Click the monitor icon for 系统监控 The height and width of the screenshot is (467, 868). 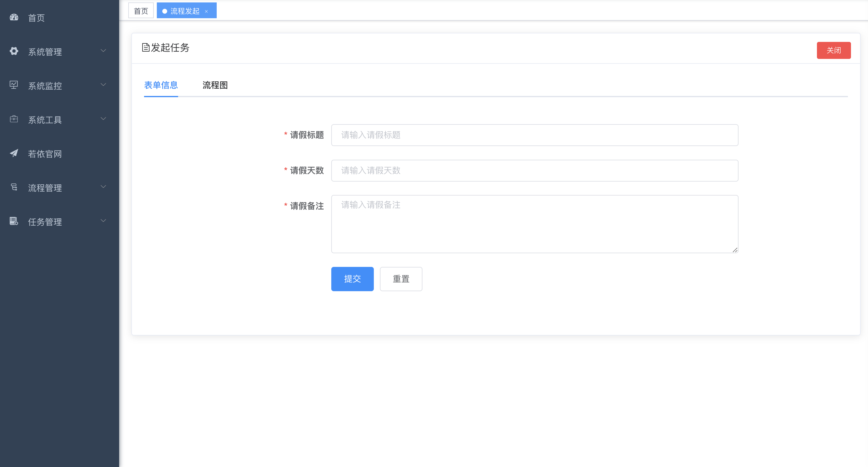click(x=14, y=85)
